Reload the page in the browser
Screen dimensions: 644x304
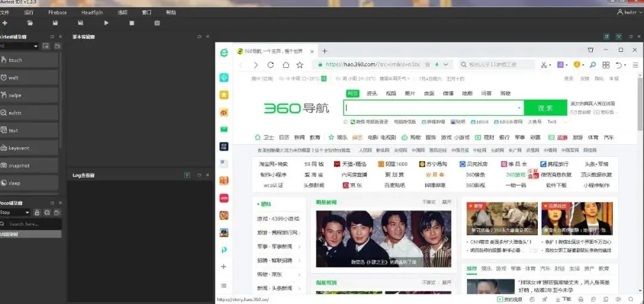(270, 65)
